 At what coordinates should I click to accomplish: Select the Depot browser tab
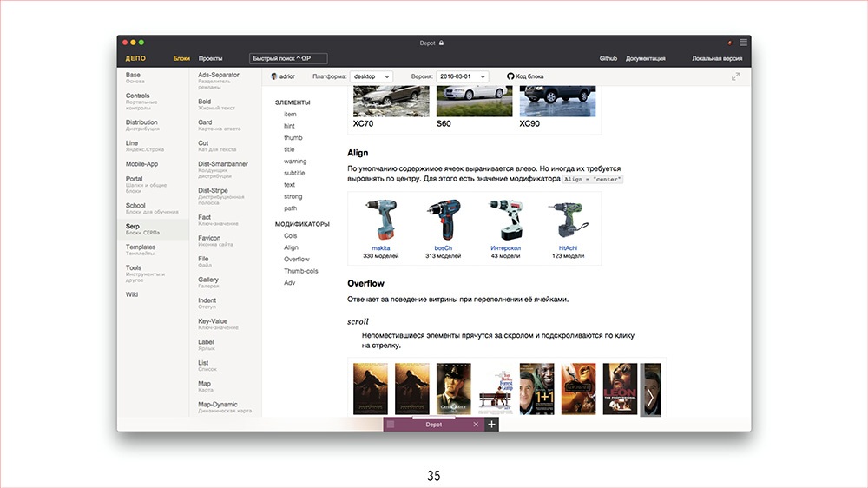pos(433,425)
